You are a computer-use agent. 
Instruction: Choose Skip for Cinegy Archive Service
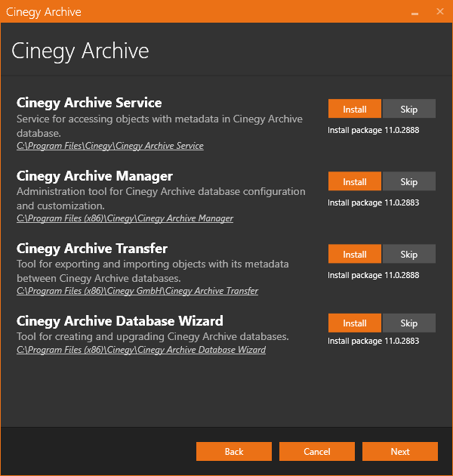pyautogui.click(x=408, y=109)
